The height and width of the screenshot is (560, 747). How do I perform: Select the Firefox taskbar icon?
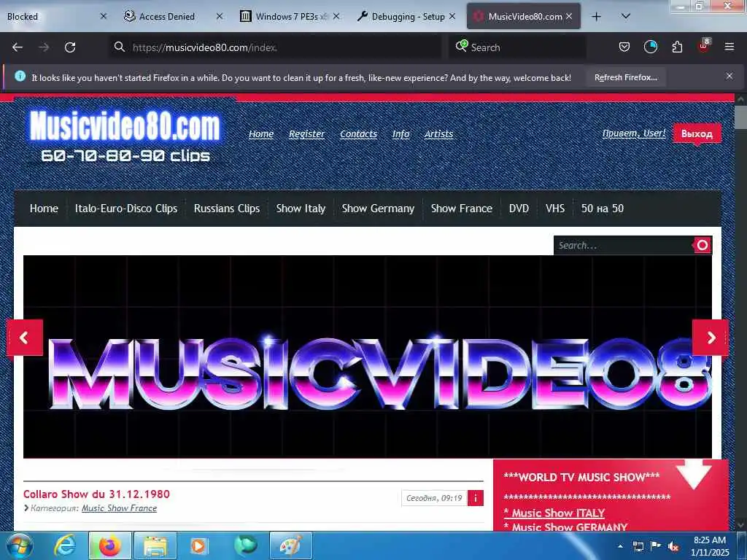(109, 545)
